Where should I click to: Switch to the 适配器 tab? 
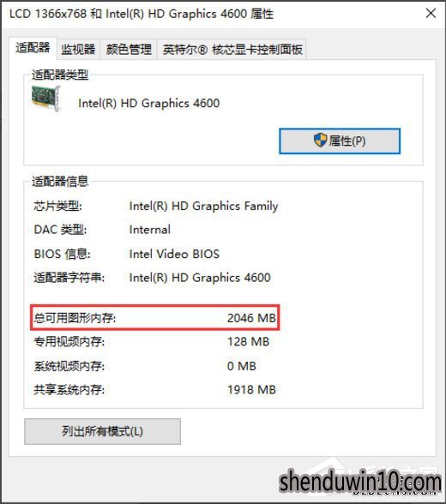33,48
